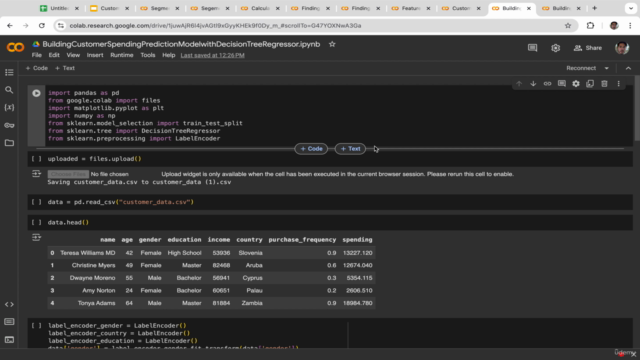Open the Runtime menu
Image resolution: width=640 pixels, height=360 pixels.
(x=122, y=55)
